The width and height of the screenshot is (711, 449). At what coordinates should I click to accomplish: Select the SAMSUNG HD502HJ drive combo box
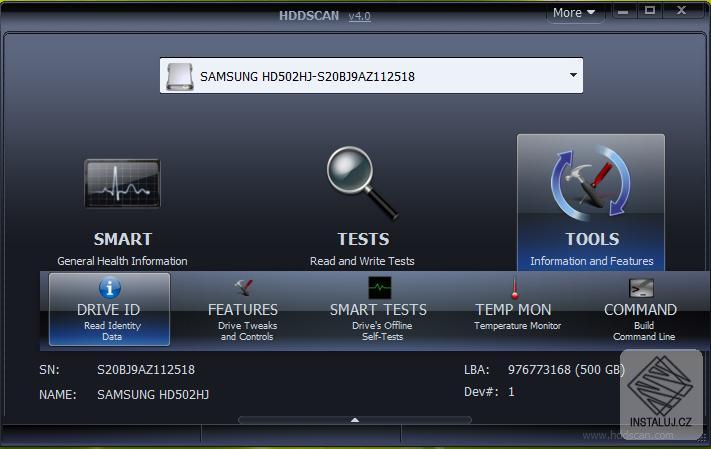click(x=371, y=75)
